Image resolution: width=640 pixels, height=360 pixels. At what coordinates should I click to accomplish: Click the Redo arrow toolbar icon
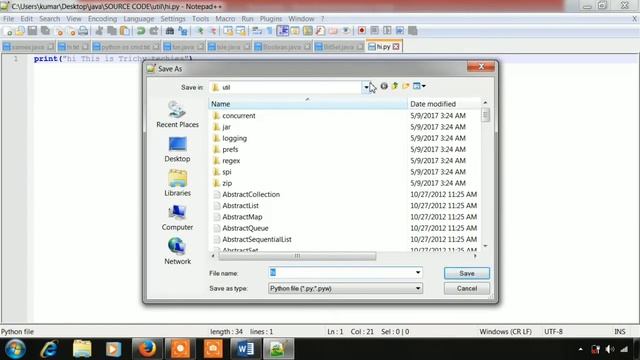click(x=154, y=31)
